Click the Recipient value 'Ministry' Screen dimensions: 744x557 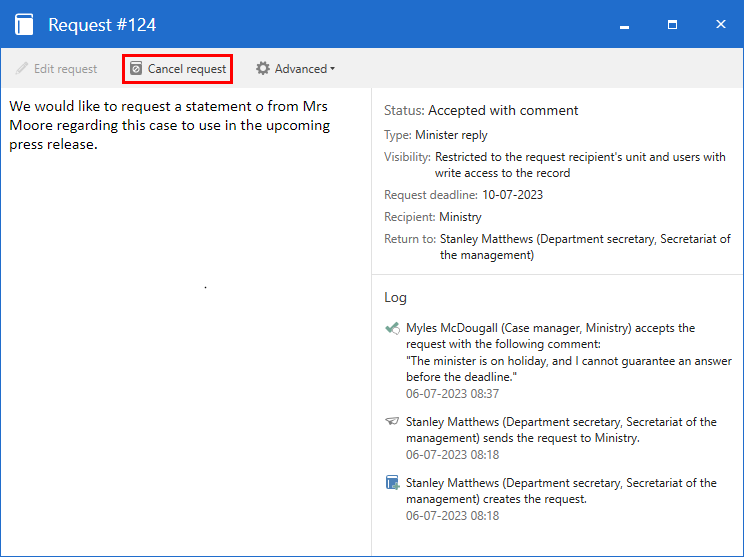coord(460,217)
